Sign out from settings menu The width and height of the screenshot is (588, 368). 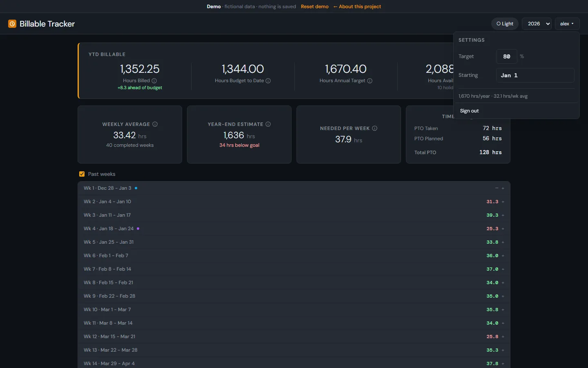(469, 111)
